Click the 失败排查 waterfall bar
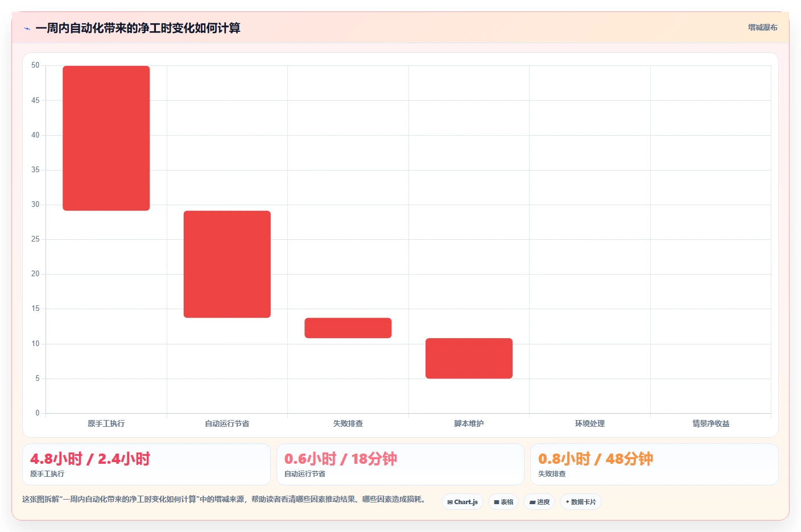This screenshot has width=801, height=532. (x=348, y=328)
